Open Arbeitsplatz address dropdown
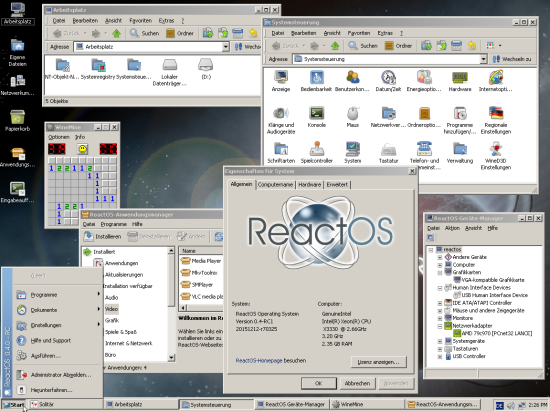 pos(226,47)
